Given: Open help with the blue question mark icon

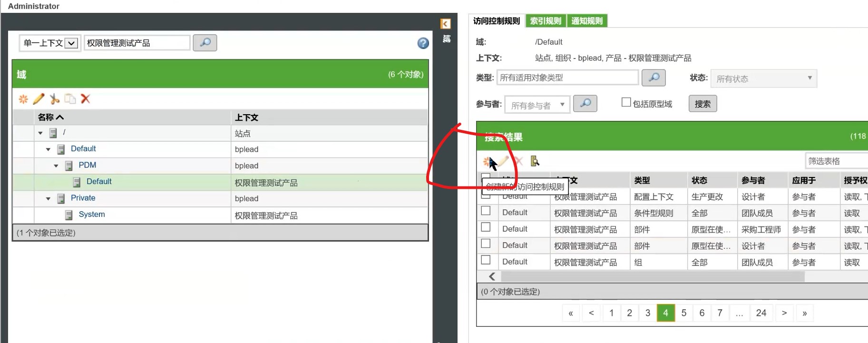Looking at the screenshot, I should pos(423,43).
